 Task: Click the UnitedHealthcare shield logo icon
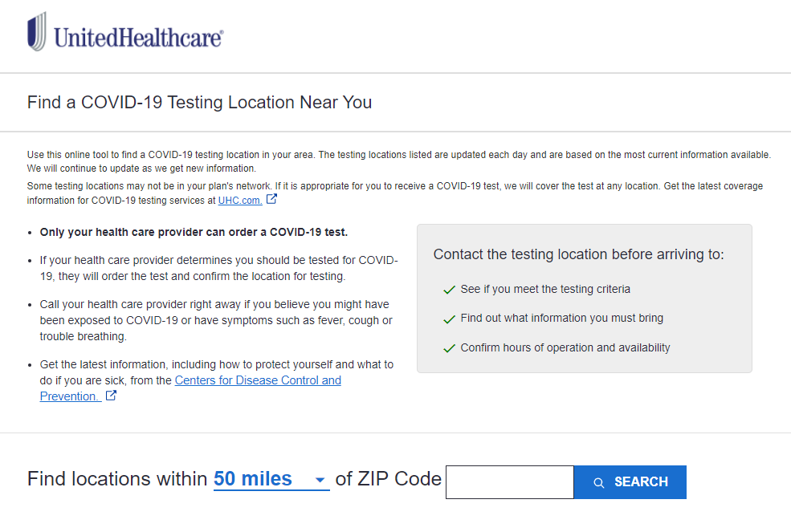click(x=37, y=31)
